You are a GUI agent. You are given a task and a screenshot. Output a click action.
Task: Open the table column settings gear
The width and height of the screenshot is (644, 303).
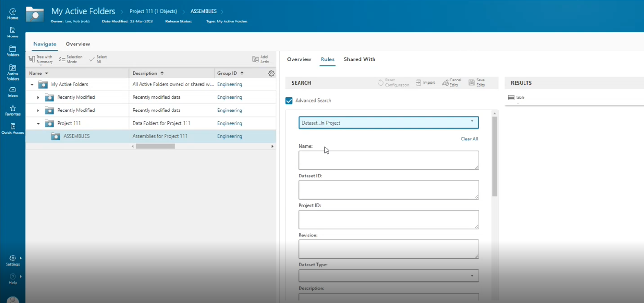[x=271, y=73]
